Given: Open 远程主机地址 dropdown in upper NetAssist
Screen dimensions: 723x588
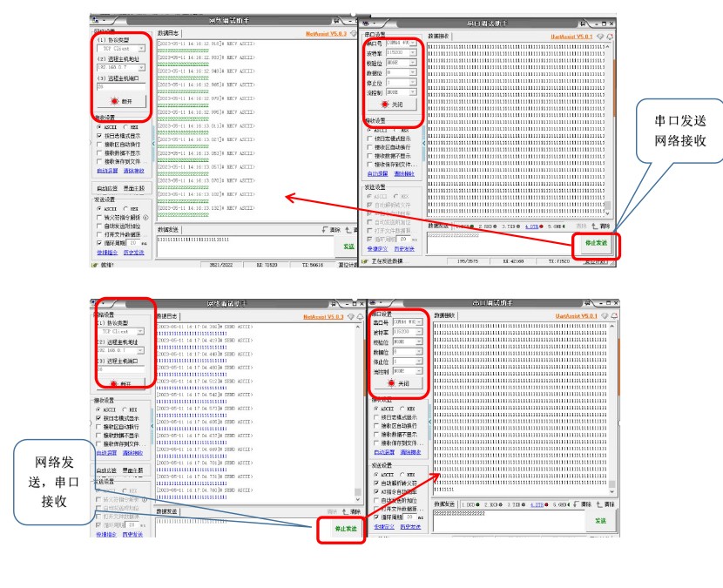Looking at the screenshot, I should (x=142, y=68).
